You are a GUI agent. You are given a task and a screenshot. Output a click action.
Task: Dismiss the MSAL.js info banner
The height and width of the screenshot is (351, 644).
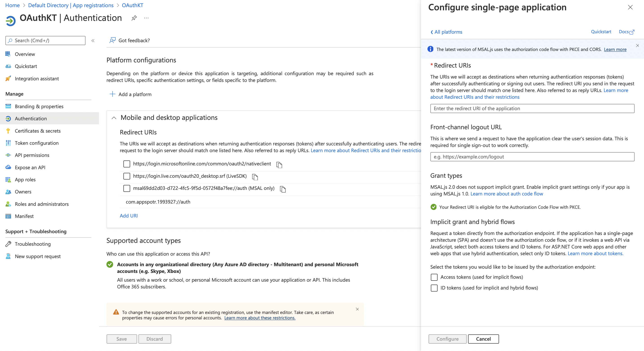[x=637, y=46]
